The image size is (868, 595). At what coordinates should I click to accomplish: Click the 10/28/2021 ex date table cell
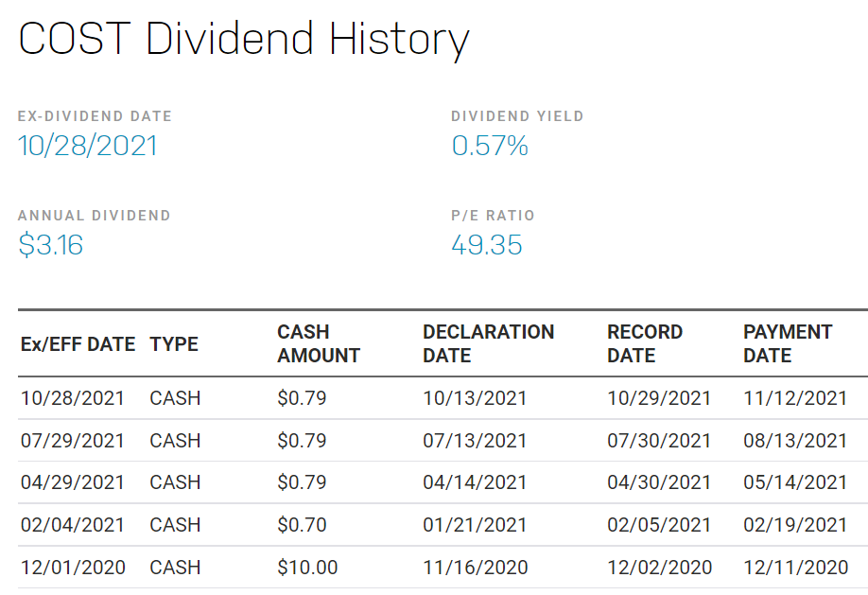[73, 398]
